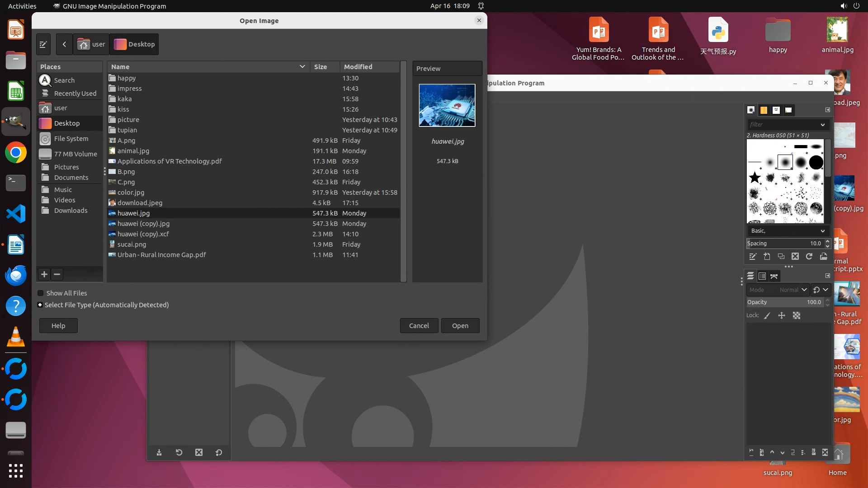
Task: Click the lock alpha channel checkerboard icon
Action: click(x=797, y=316)
